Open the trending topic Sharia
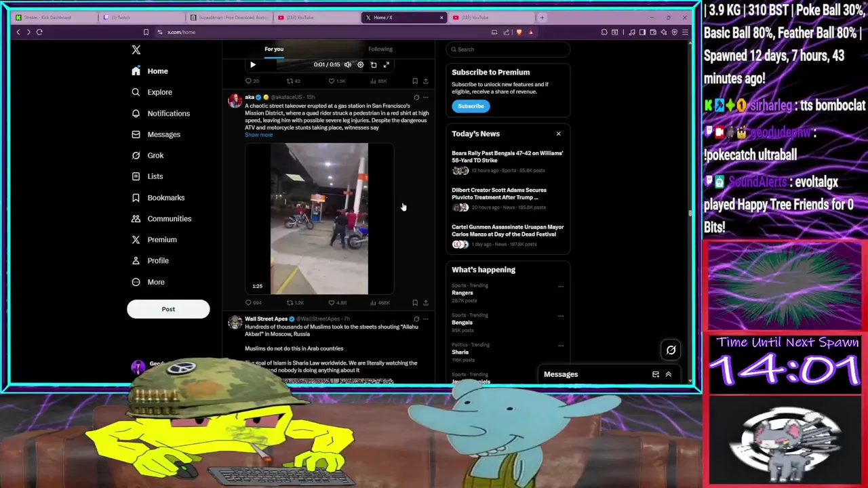Image resolution: width=868 pixels, height=488 pixels. pos(460,352)
